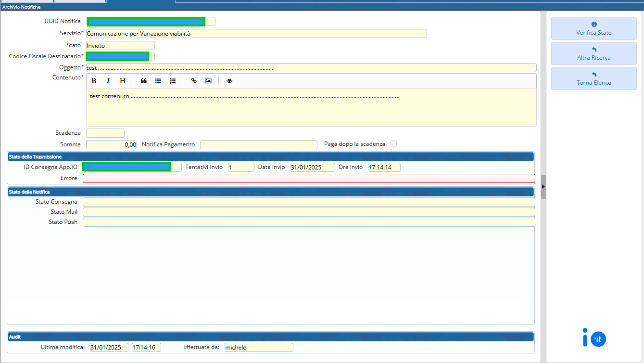The height and width of the screenshot is (363, 644).
Task: Apply italic formatting in editor toolbar
Action: (x=108, y=81)
